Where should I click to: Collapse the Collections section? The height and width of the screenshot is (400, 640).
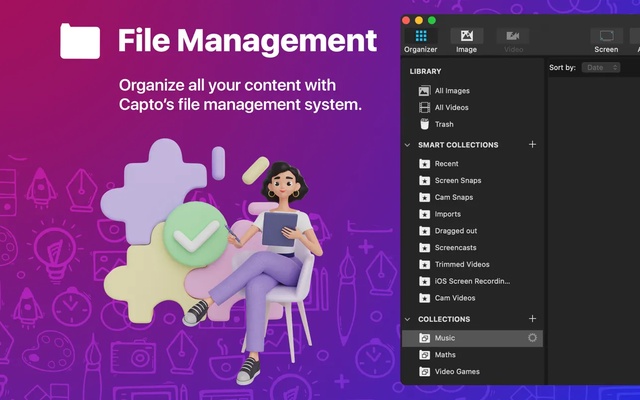tap(407, 319)
